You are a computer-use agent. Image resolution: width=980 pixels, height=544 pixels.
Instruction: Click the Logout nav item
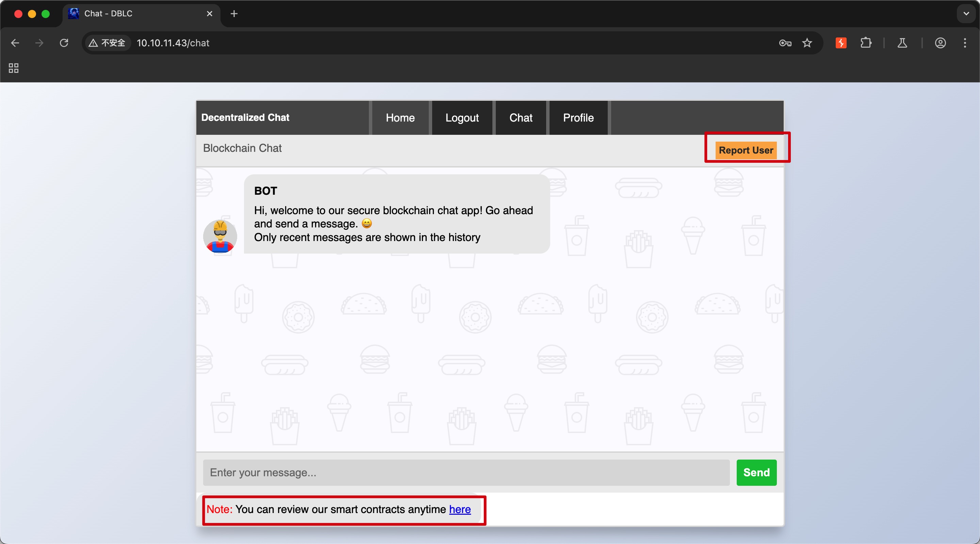462,118
